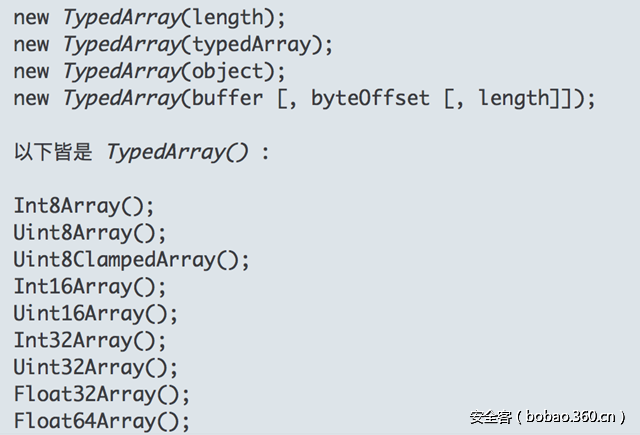
Task: Click the italic TypedArray() after 以下皆是
Action: pos(177,153)
